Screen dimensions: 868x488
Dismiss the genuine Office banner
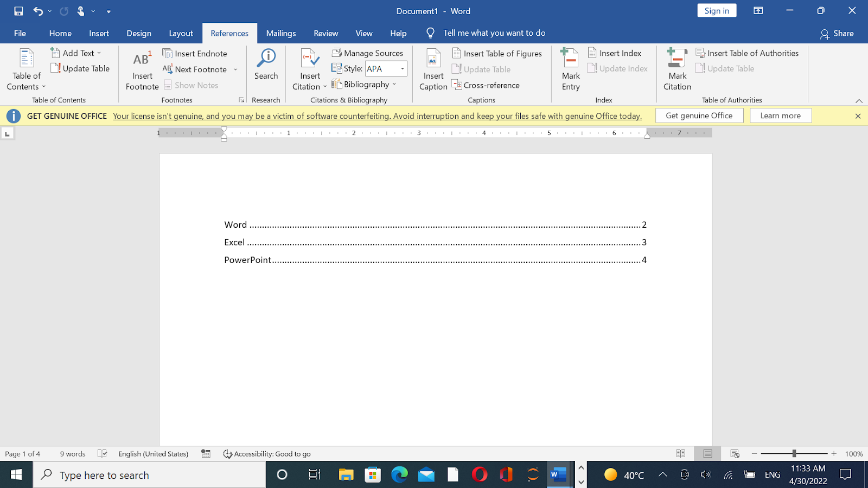tap(858, 116)
